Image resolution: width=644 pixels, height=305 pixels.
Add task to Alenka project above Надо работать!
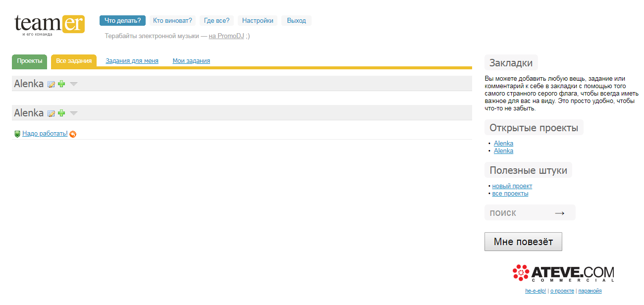click(x=61, y=113)
